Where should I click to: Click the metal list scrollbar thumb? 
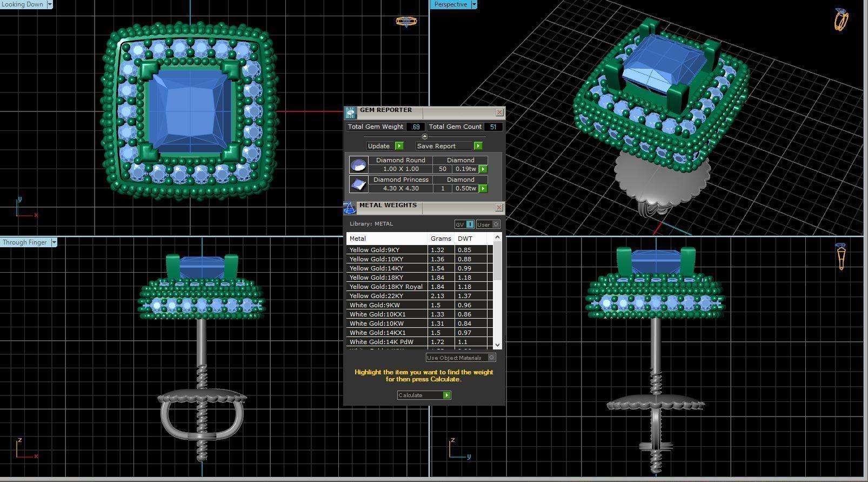[498, 261]
